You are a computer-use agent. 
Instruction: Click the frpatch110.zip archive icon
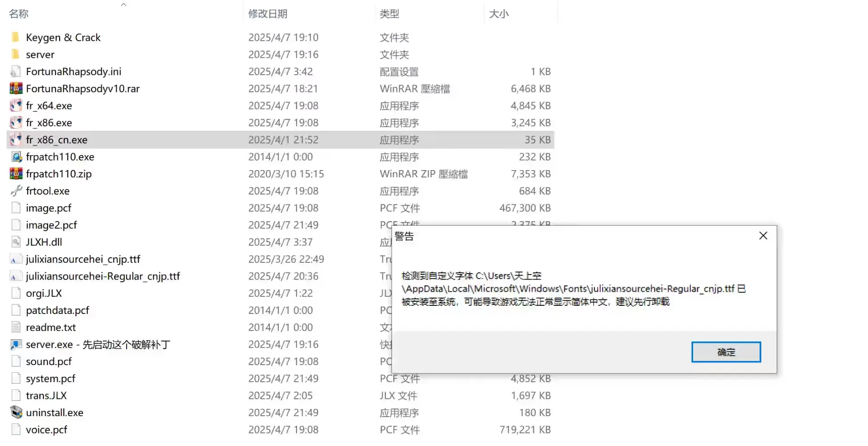coord(16,174)
